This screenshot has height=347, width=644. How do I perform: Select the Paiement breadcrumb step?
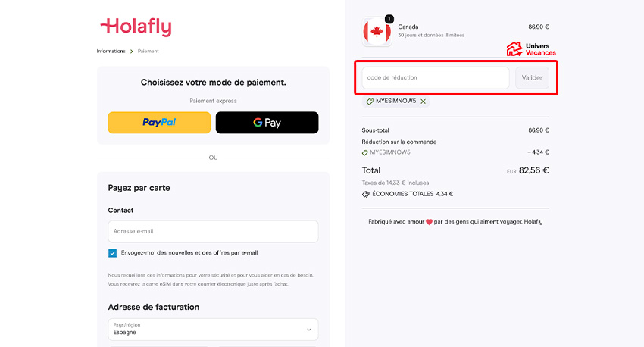[x=148, y=52]
